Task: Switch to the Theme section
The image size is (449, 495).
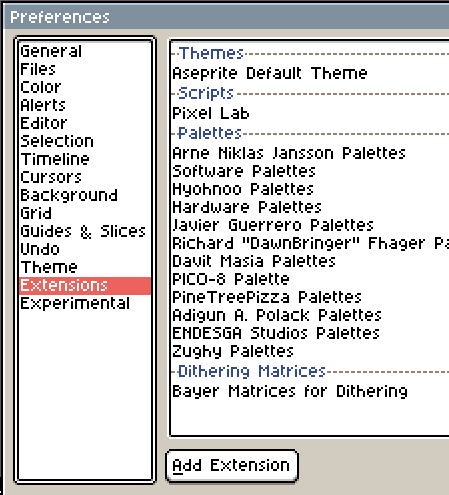Action: coord(85,267)
